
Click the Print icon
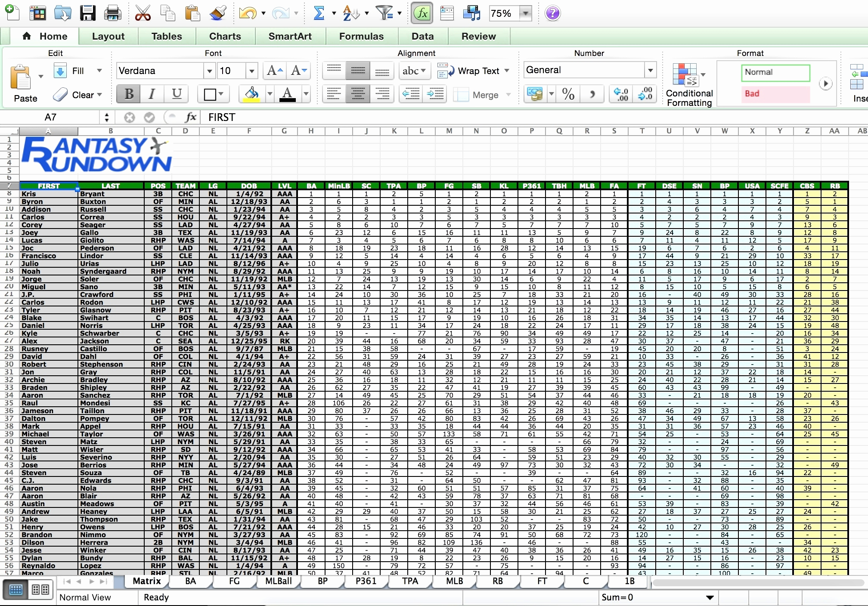click(113, 13)
